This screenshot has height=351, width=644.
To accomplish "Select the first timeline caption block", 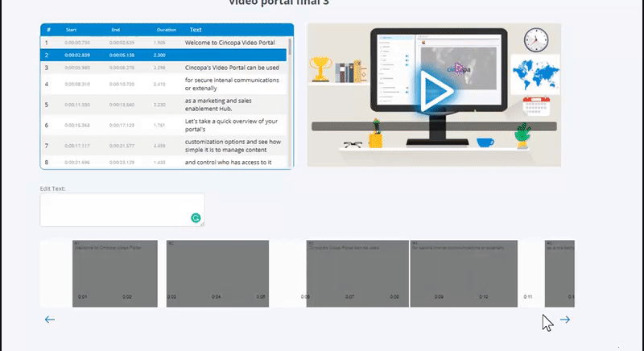I will pos(114,273).
